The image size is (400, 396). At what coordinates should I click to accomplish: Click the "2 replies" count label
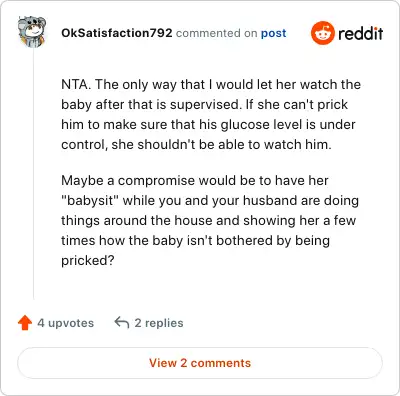tap(159, 323)
